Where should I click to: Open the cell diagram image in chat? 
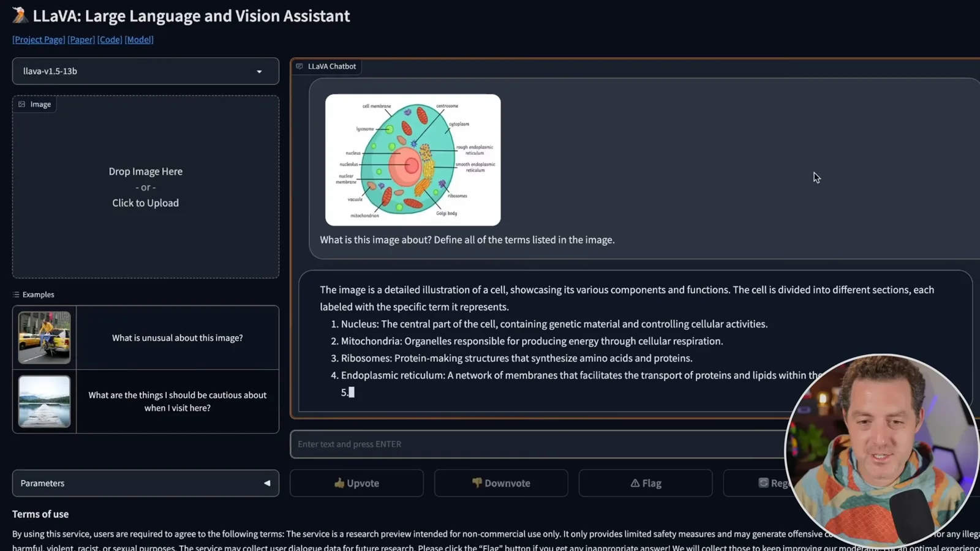point(413,160)
